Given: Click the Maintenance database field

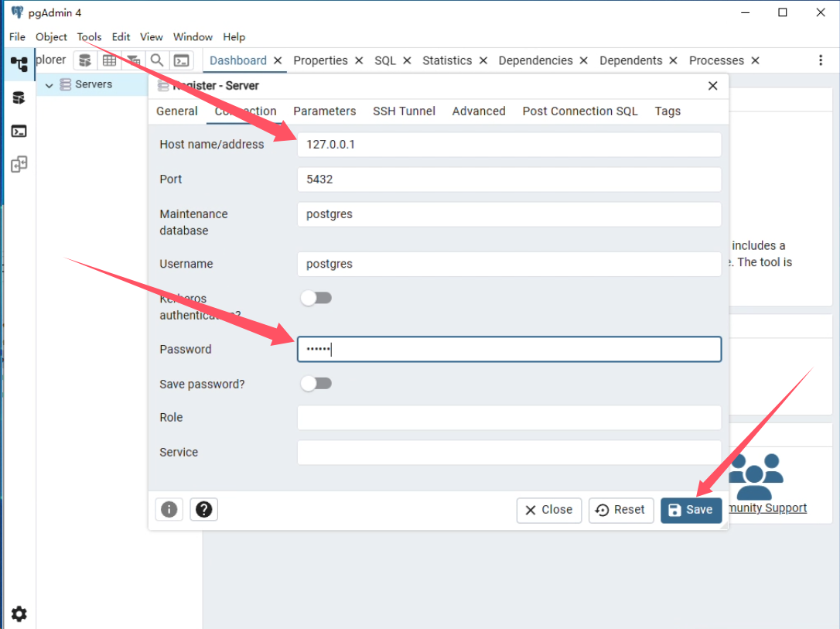Looking at the screenshot, I should (x=509, y=214).
